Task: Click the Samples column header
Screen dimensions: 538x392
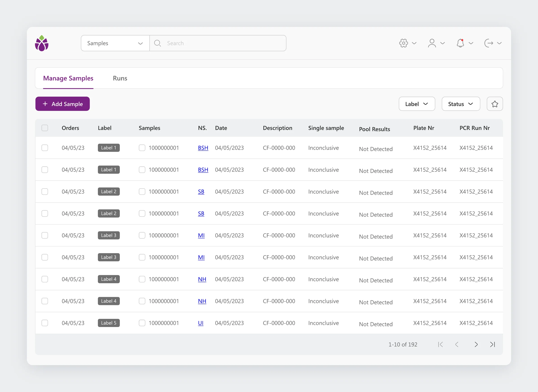Action: (150, 128)
